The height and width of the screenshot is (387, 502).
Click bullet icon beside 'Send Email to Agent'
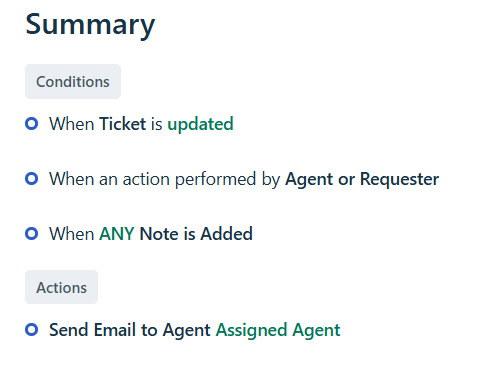click(x=32, y=330)
